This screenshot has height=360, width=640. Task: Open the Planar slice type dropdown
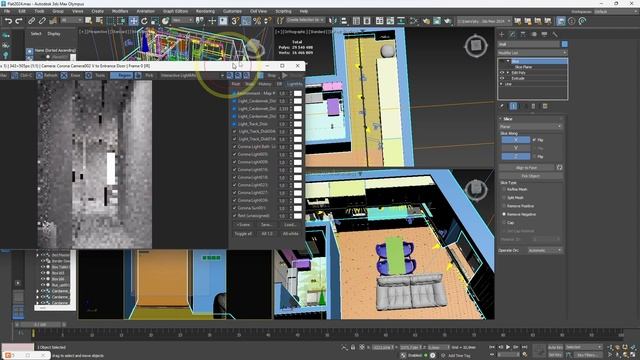pos(531,127)
